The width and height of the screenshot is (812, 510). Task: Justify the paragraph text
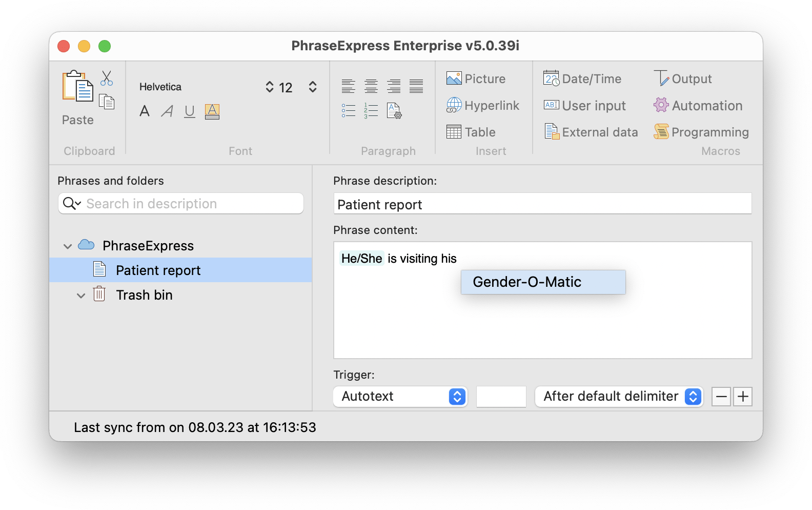[416, 86]
